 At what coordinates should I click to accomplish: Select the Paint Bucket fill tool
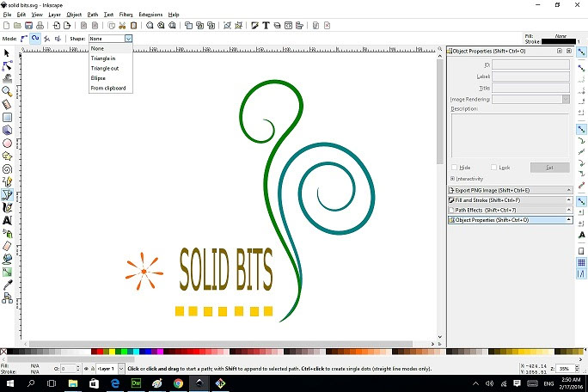(7, 259)
